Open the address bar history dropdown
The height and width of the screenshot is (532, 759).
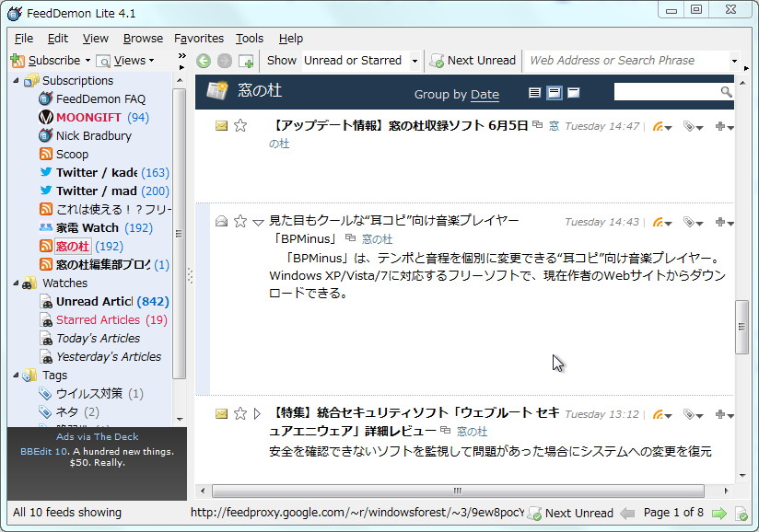point(734,61)
